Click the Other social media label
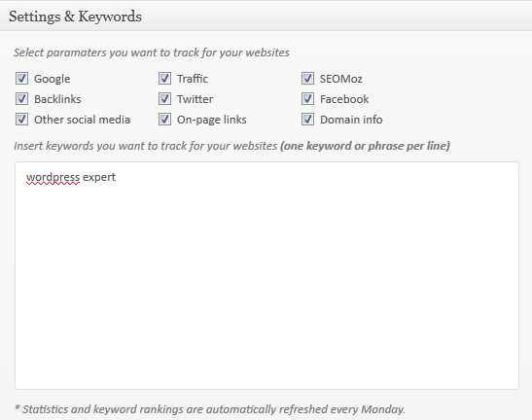 (82, 120)
